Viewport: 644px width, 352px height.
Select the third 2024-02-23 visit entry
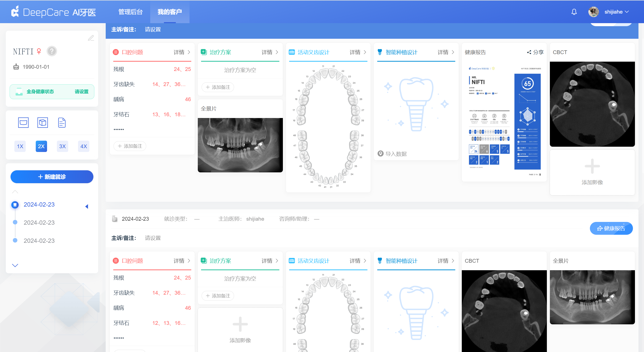[39, 241]
